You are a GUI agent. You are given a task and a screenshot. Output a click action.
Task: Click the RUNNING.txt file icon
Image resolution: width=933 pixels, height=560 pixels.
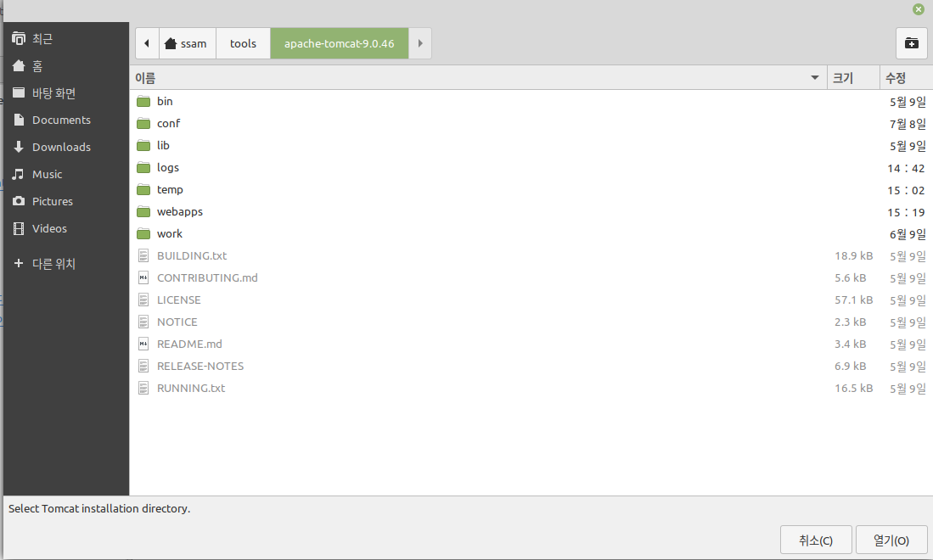tap(143, 389)
